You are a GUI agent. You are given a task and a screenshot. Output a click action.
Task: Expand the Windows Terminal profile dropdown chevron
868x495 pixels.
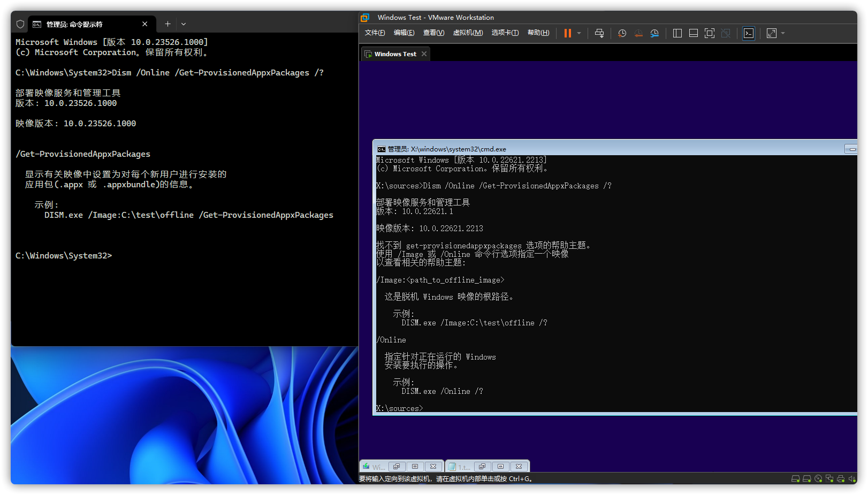[x=184, y=24]
